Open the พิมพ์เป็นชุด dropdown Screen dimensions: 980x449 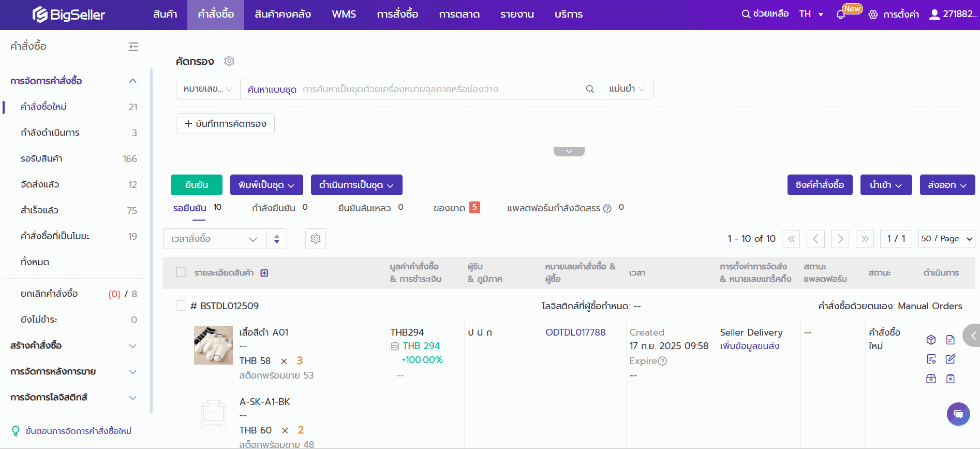pyautogui.click(x=266, y=185)
